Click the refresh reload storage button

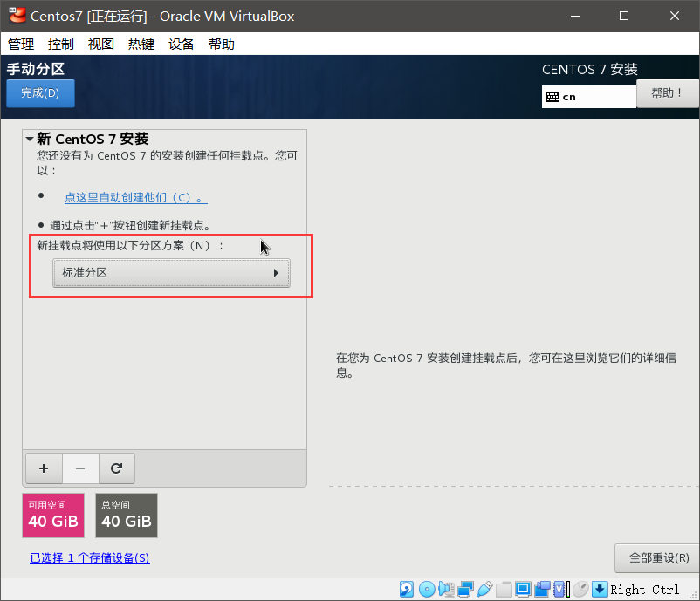[116, 468]
